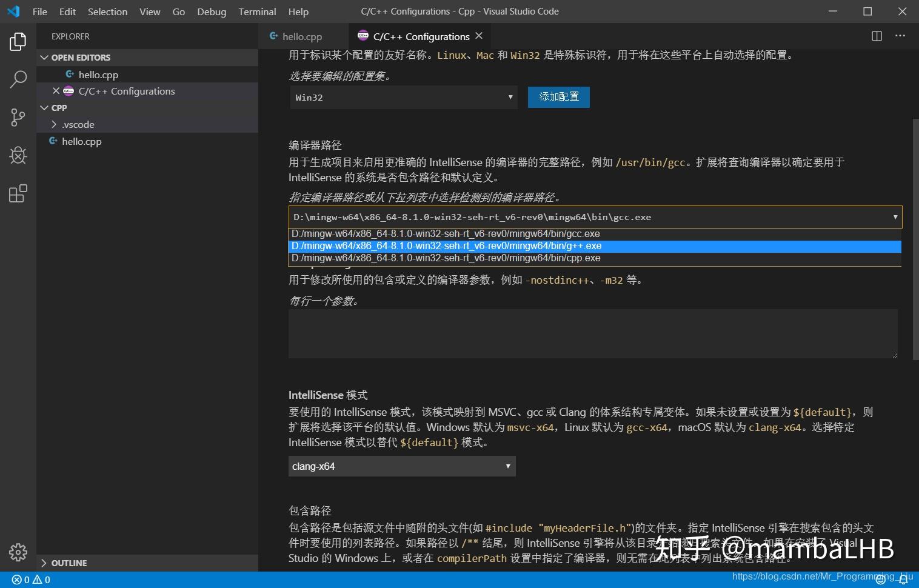Switch to the hello.cpp editor tab
This screenshot has width=919, height=588.
303,36
